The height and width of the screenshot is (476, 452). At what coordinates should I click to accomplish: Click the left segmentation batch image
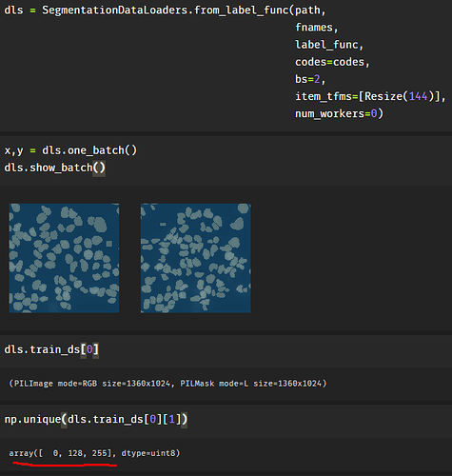(x=64, y=258)
